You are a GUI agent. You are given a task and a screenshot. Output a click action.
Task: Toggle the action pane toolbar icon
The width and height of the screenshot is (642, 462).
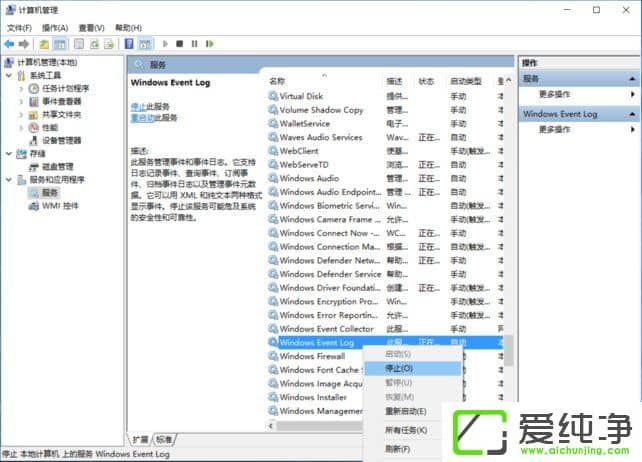click(145, 43)
